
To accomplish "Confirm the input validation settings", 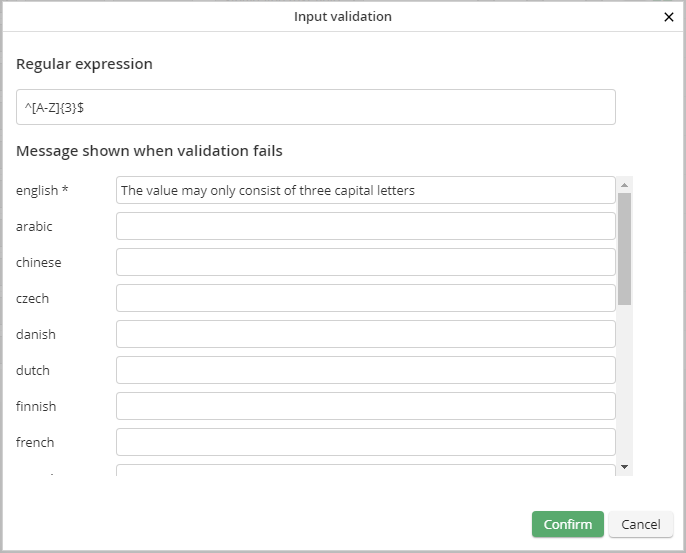I will (x=567, y=524).
